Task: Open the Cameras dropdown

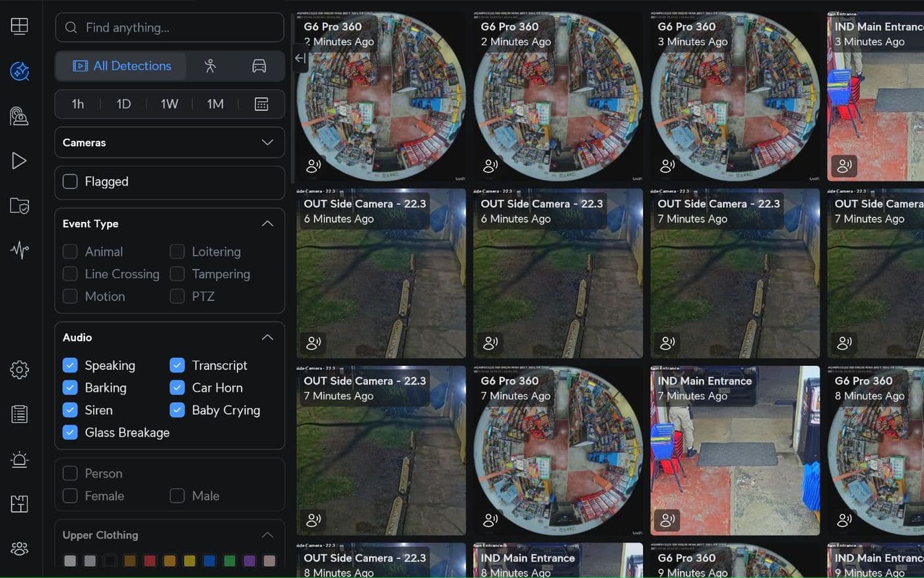Action: point(170,143)
